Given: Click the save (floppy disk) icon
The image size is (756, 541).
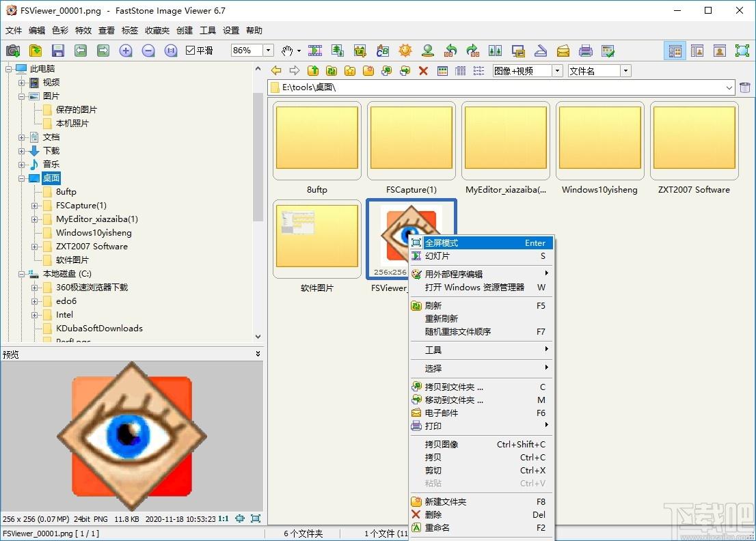Looking at the screenshot, I should [x=58, y=51].
